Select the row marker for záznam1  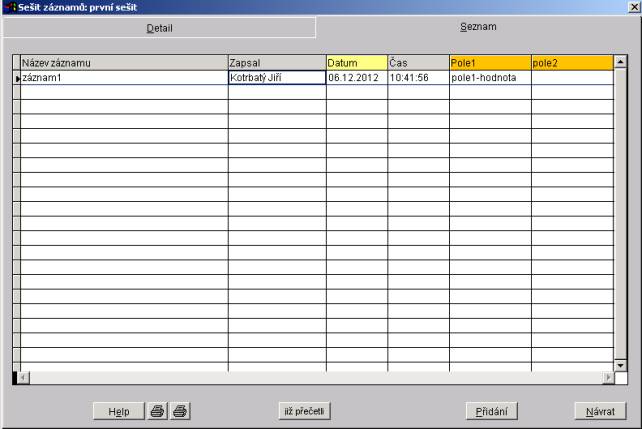click(x=16, y=78)
